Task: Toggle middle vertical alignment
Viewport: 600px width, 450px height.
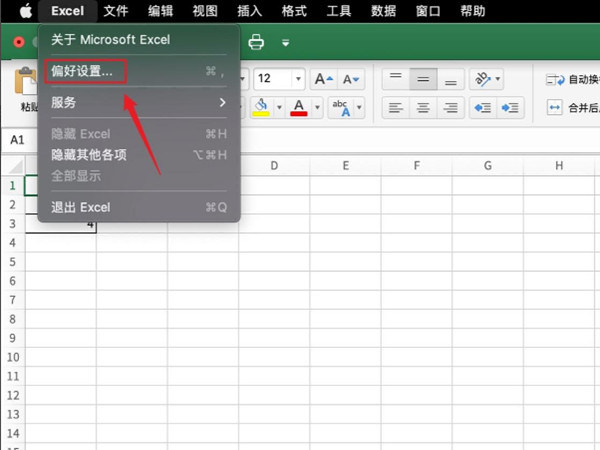Action: coord(424,79)
